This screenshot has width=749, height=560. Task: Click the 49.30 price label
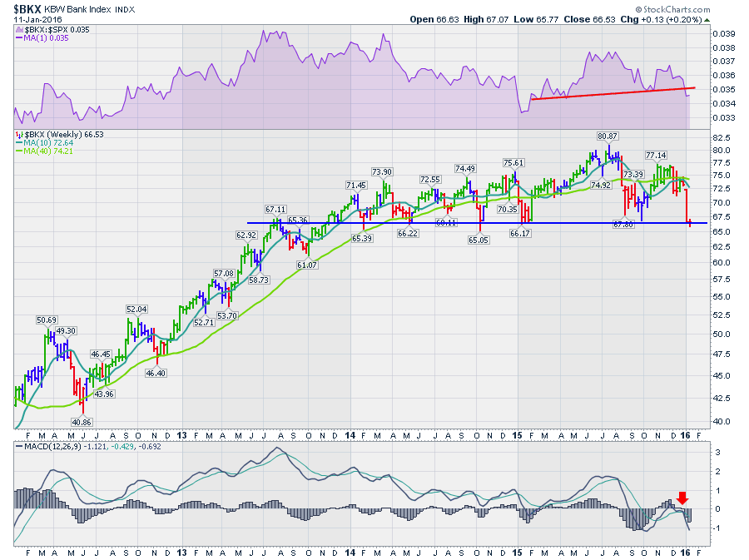click(66, 331)
